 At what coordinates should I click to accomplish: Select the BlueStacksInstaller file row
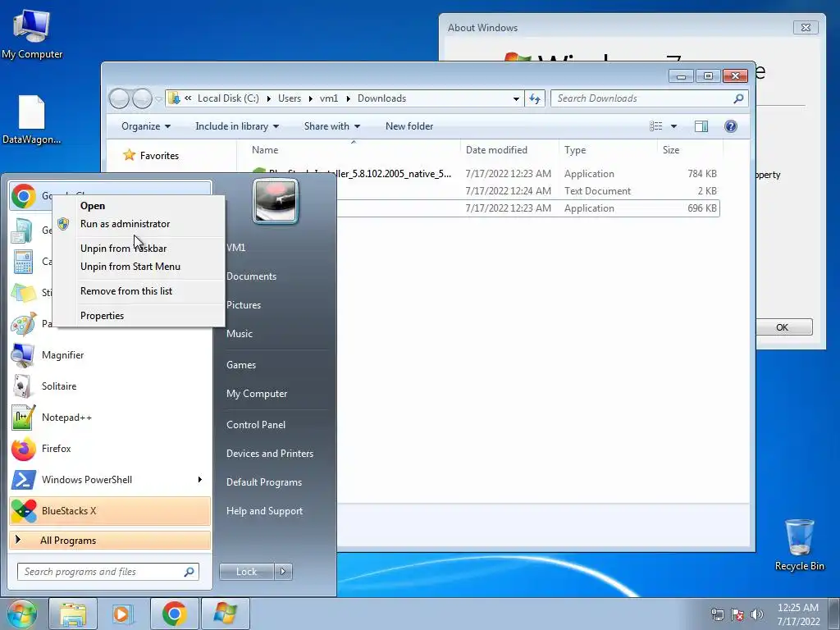coord(485,174)
